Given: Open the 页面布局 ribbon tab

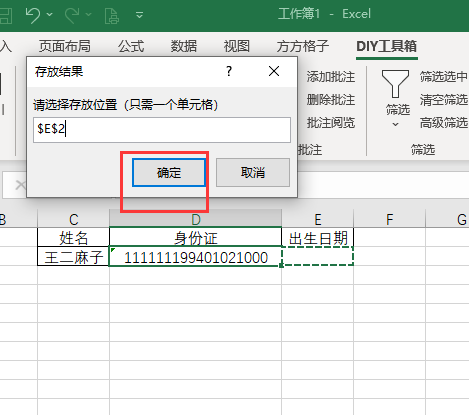Looking at the screenshot, I should coord(65,46).
